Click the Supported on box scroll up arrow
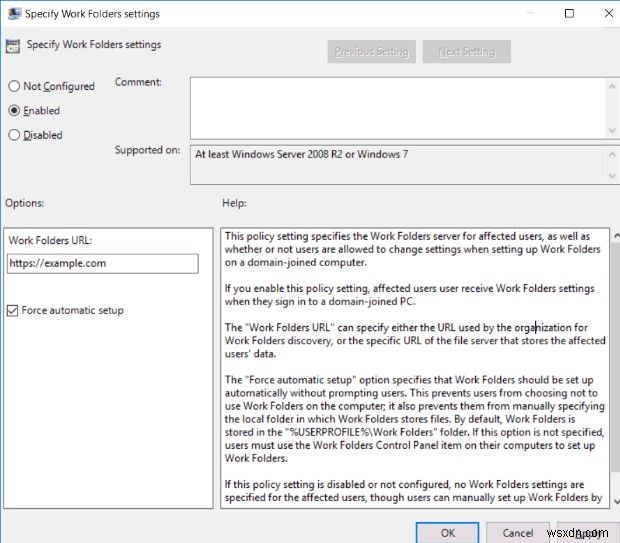Viewport: 620px width, 543px height. coord(612,155)
